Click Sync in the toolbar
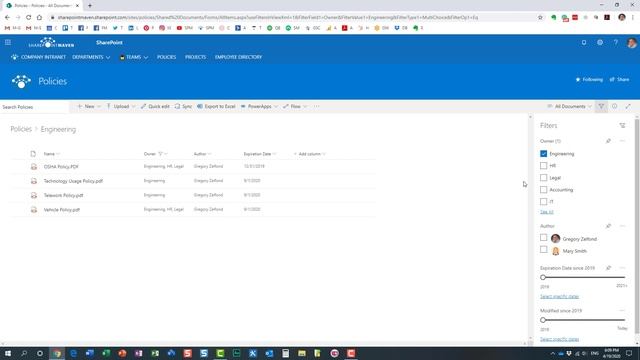The width and height of the screenshot is (640, 360). tap(183, 107)
